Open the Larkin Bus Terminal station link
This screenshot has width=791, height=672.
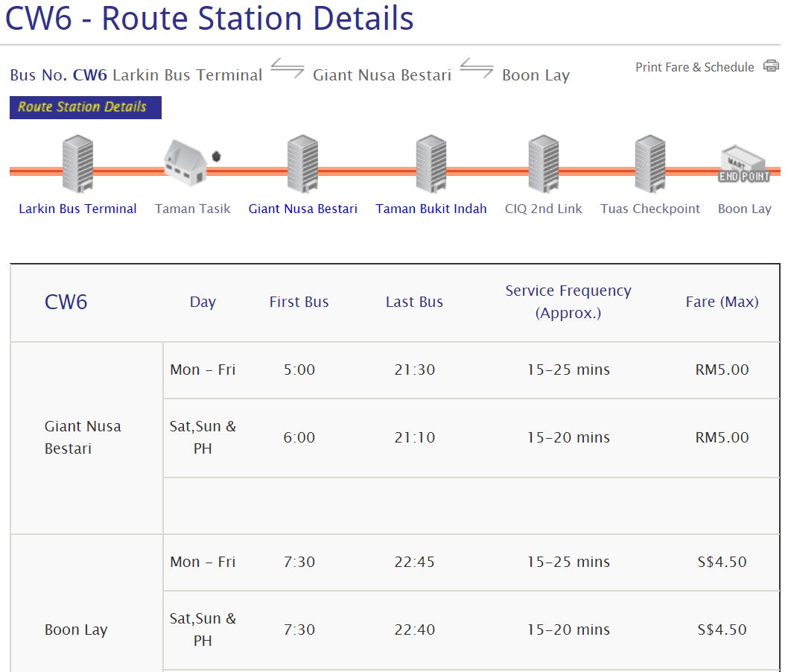[x=77, y=209]
